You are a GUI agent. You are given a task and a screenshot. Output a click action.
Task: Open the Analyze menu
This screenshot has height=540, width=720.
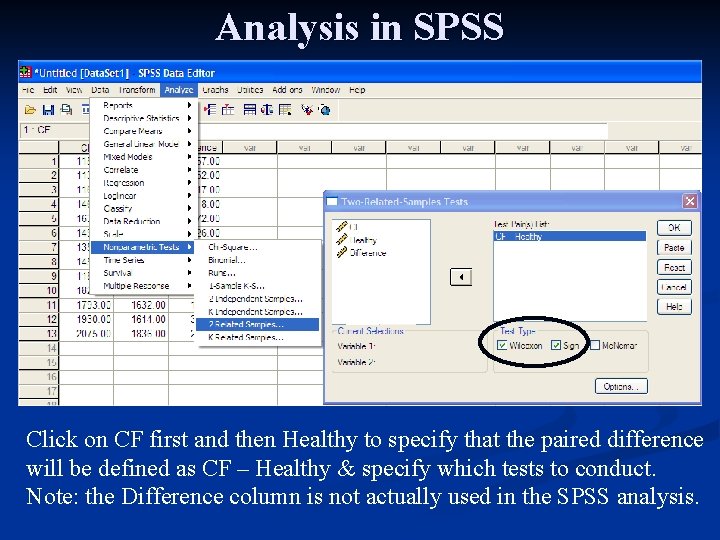pyautogui.click(x=179, y=90)
